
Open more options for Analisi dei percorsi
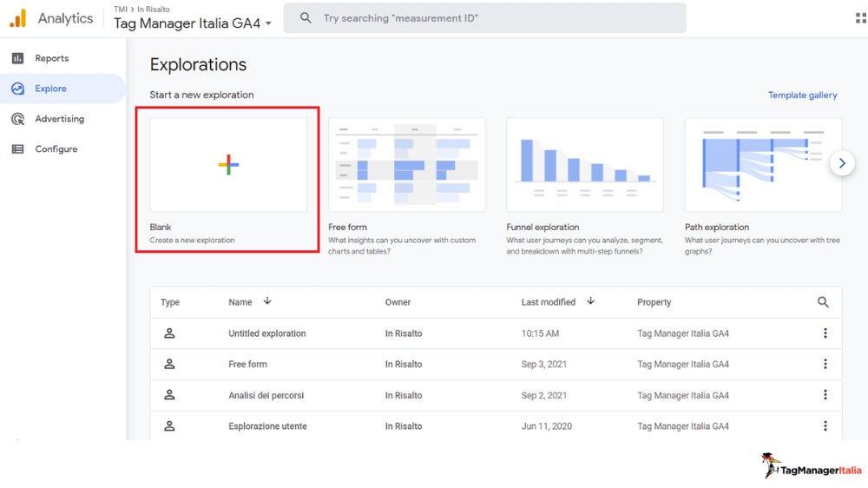click(x=825, y=395)
